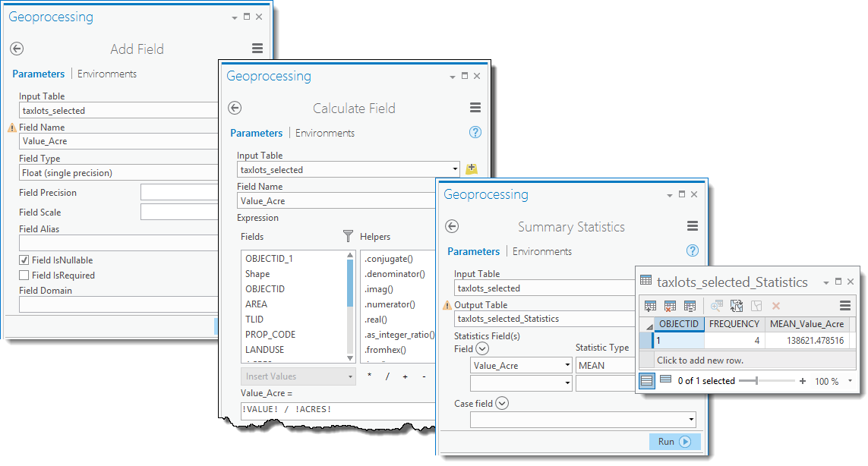
Task: Uncheck the Field IsNullable checkbox
Action: click(24, 260)
